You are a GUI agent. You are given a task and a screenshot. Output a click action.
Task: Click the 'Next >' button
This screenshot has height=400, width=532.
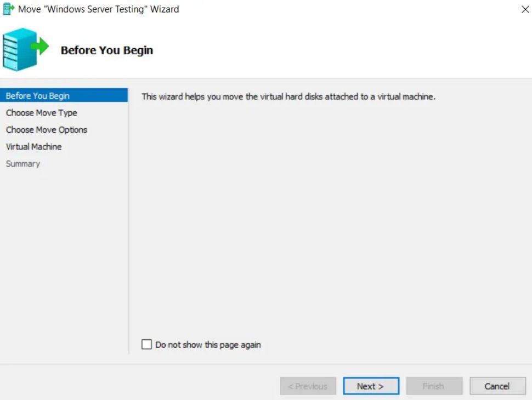click(371, 386)
